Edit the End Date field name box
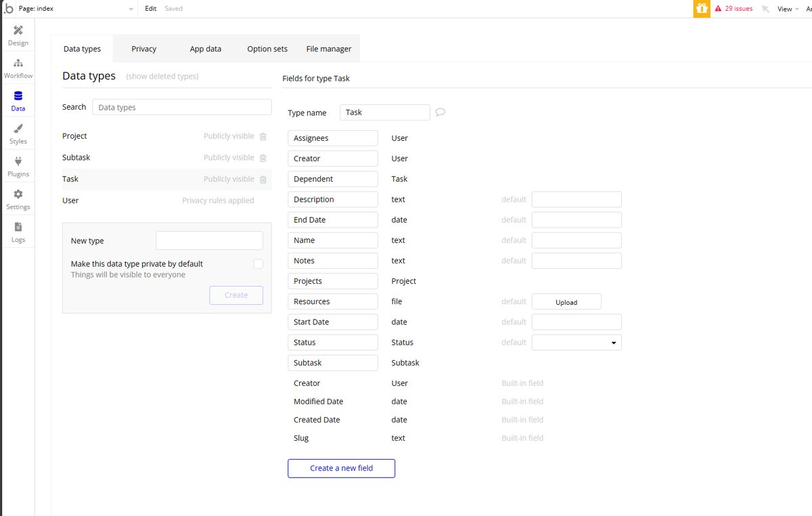 click(333, 219)
